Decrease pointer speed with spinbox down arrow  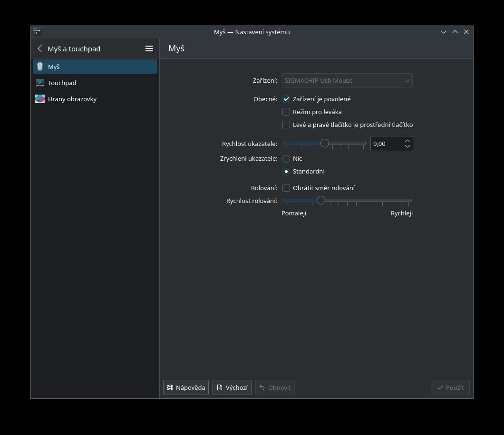click(407, 146)
